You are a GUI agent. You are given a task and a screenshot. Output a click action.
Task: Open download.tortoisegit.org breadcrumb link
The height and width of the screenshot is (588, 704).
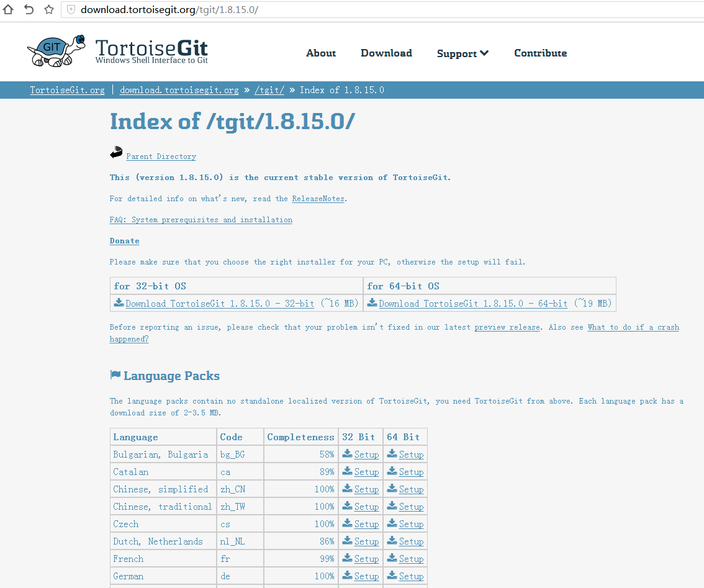pos(179,90)
